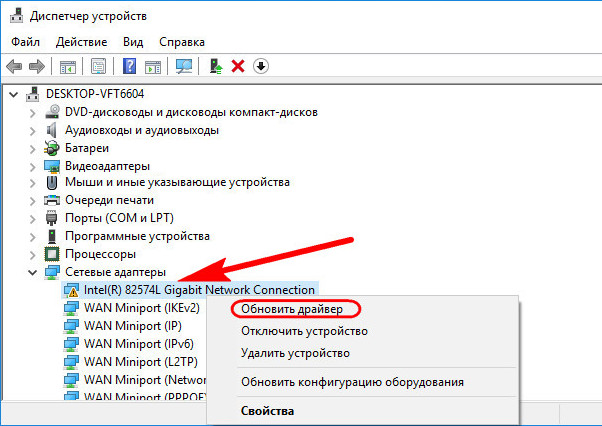Click the red X Uninstall device icon
This screenshot has height=426, width=602.
pos(238,66)
